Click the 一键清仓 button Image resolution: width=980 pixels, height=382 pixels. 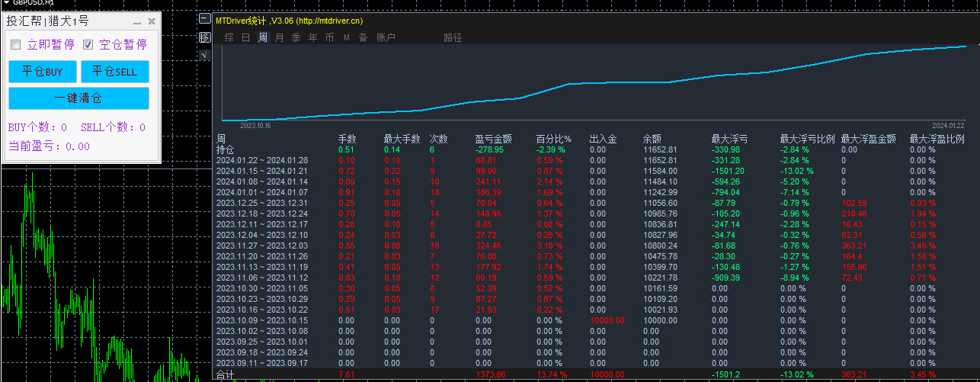[x=78, y=98]
